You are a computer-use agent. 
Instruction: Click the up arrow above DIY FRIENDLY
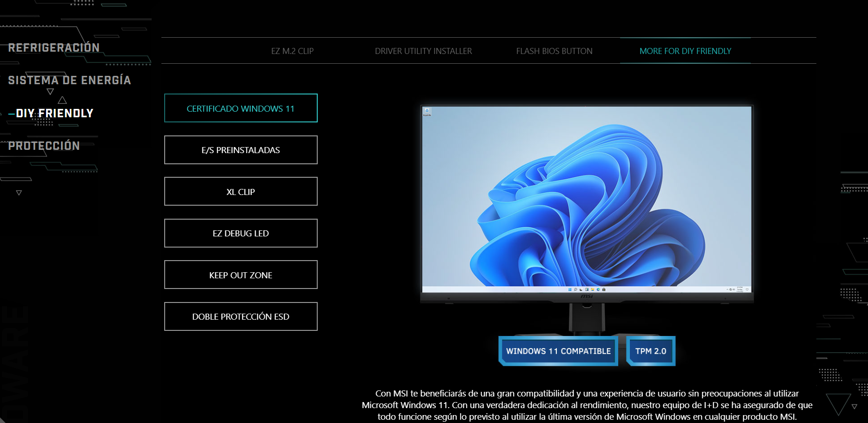(62, 100)
